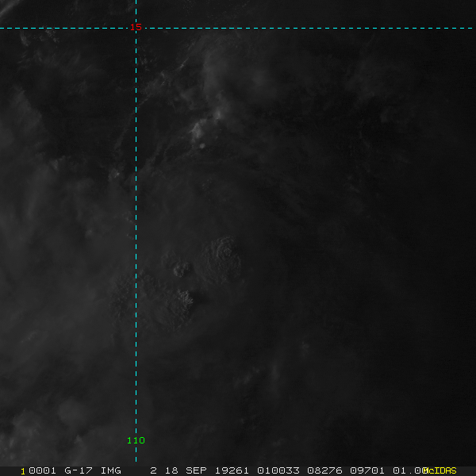Select the yellow frame number 1
This screenshot has width=476, height=476.
click(23, 471)
